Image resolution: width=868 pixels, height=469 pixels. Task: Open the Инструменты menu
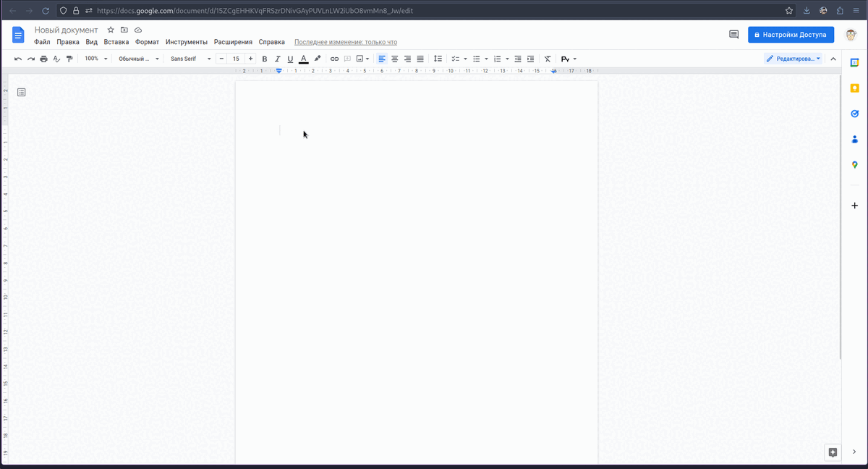[187, 42]
